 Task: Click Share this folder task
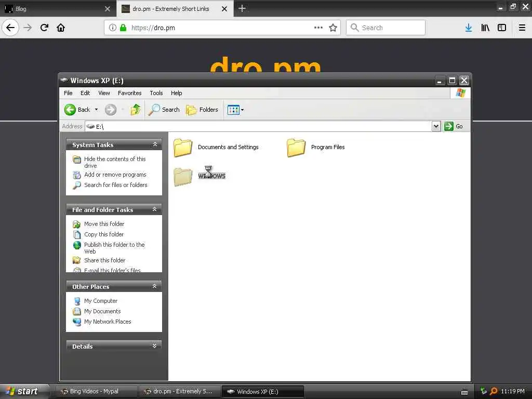coord(104,260)
